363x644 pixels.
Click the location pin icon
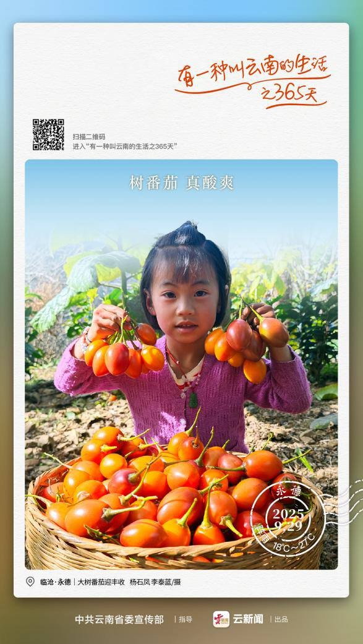tap(30, 582)
